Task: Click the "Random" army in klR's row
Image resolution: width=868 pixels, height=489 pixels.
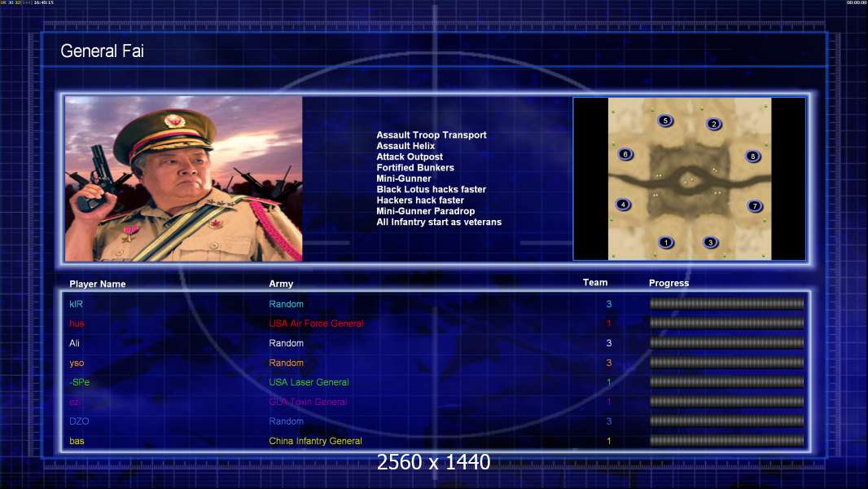Action: [x=286, y=304]
